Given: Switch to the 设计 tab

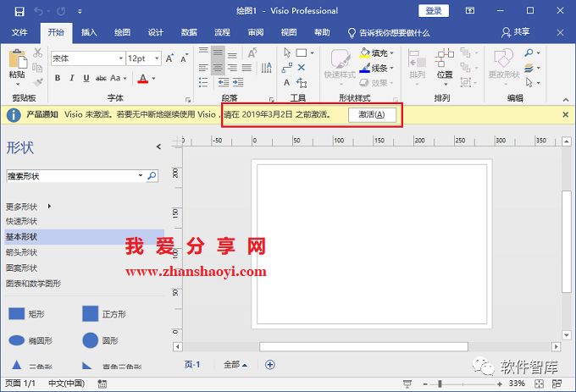Looking at the screenshot, I should (155, 33).
